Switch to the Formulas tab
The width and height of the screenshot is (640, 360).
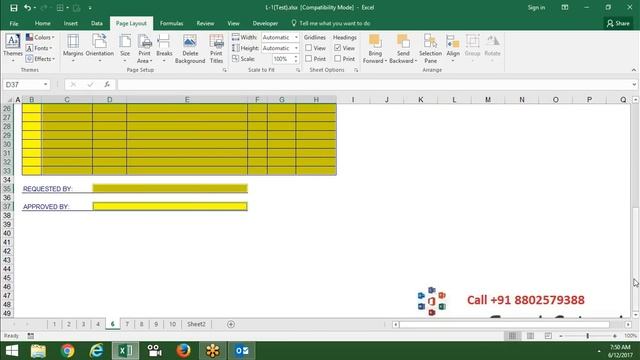point(171,23)
